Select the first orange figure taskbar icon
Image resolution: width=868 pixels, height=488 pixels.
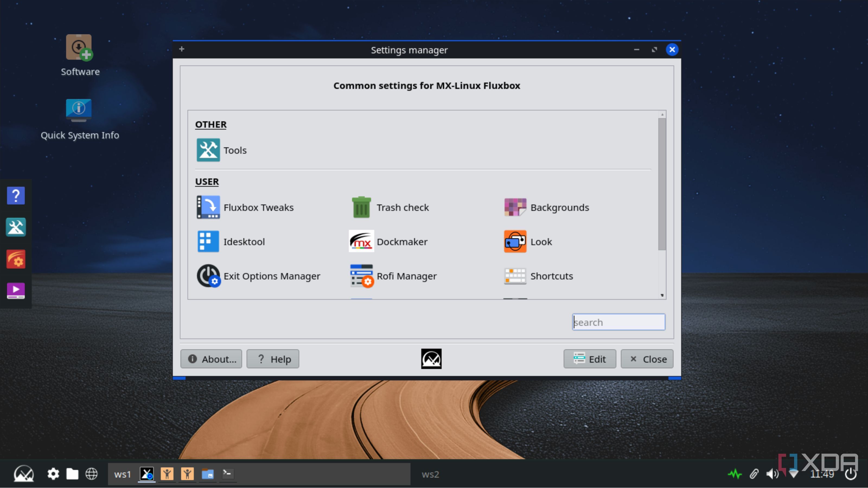167,474
